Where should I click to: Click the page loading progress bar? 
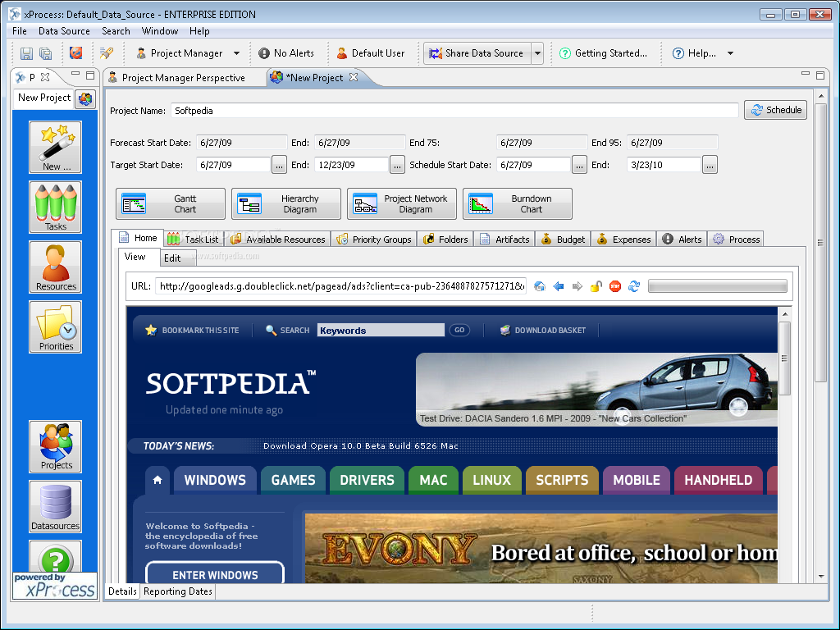coord(718,286)
